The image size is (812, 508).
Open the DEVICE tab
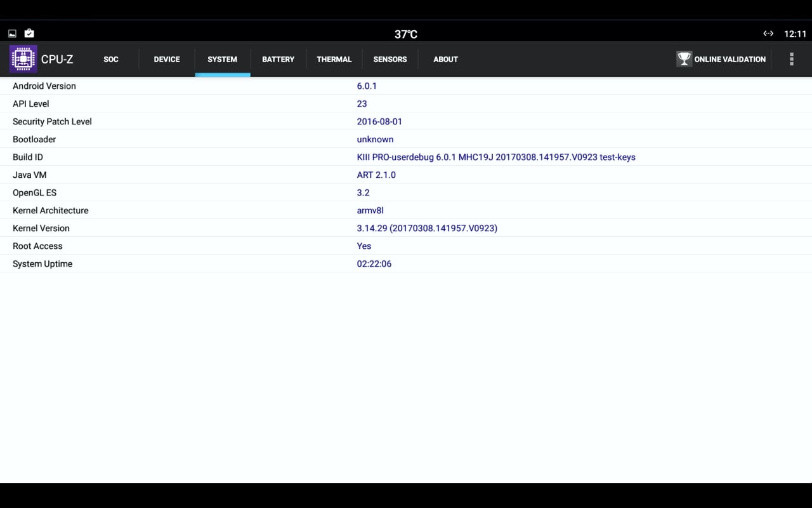[166, 59]
